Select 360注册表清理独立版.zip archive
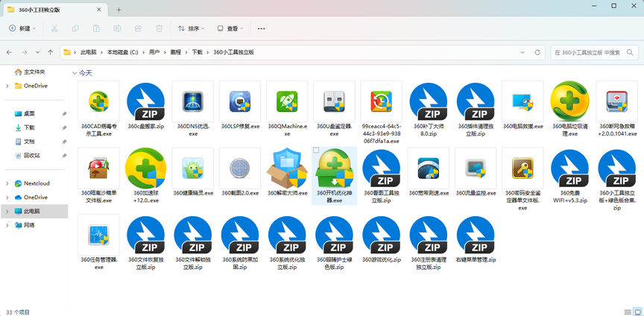This screenshot has height=316, width=644. pyautogui.click(x=429, y=236)
